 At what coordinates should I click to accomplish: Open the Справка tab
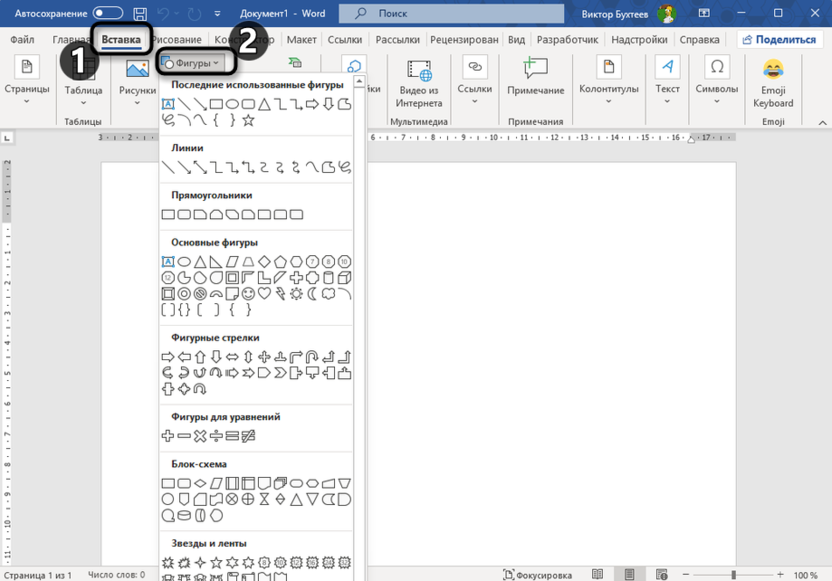(x=699, y=40)
